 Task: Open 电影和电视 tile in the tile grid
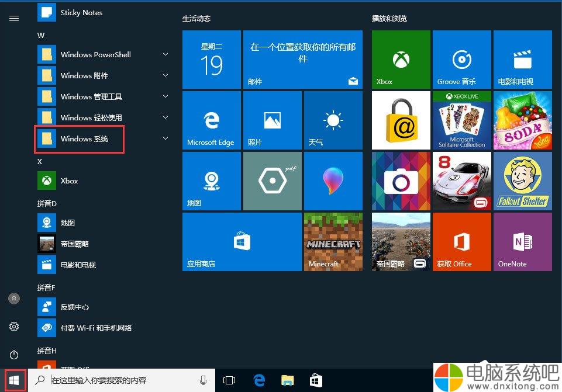point(523,60)
